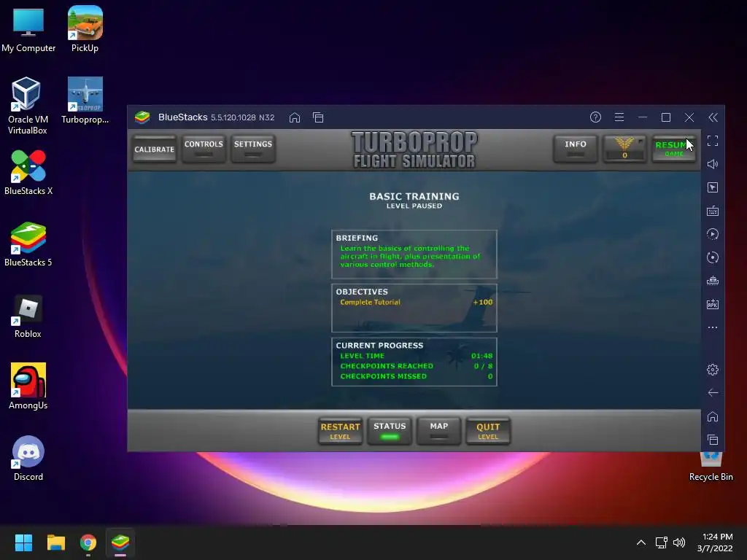The image size is (747, 560).
Task: Click RESTART LEVEL button
Action: [x=340, y=431]
